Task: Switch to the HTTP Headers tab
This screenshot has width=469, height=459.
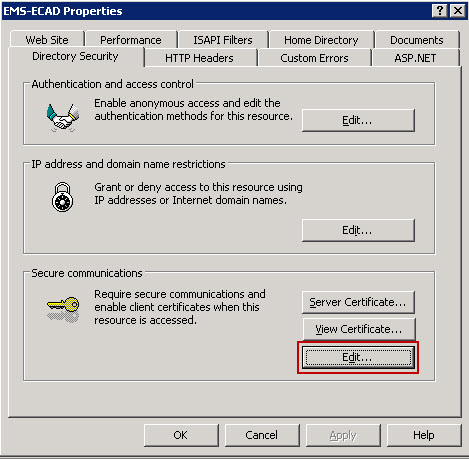Action: pos(199,58)
